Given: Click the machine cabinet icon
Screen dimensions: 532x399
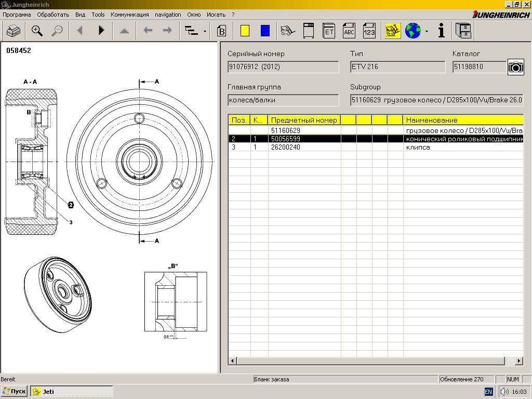Looking at the screenshot, I should (309, 31).
